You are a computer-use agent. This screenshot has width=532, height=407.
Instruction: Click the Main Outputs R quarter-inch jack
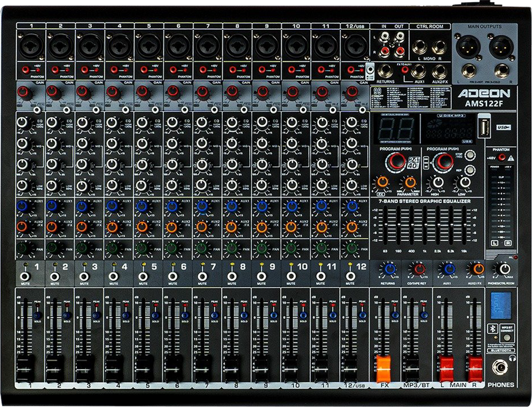501,71
